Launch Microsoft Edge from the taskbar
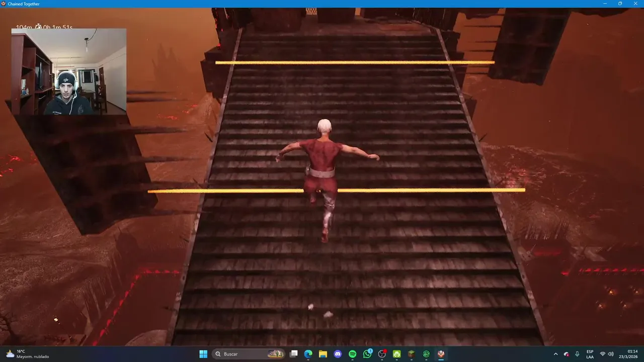The width and height of the screenshot is (644, 362). (308, 354)
